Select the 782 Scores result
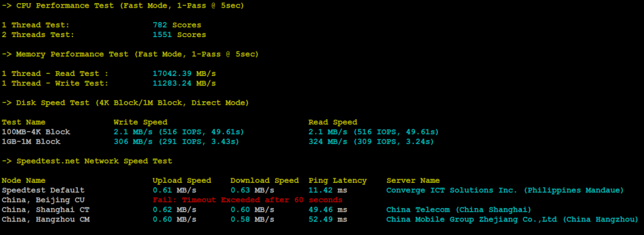Screen dimensions: 644x235 (x=177, y=25)
